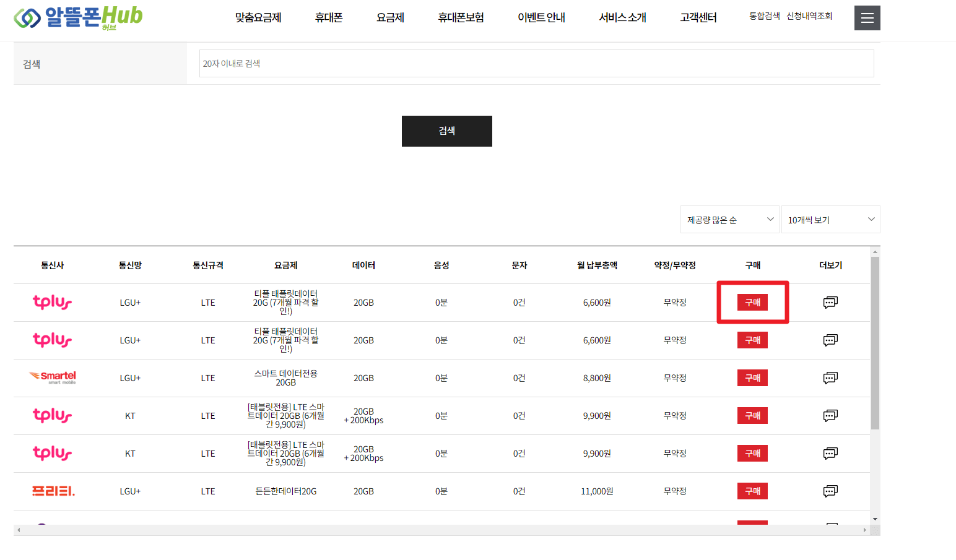This screenshot has height=560, width=956.
Task: Click the 문자 column header
Action: tap(519, 265)
